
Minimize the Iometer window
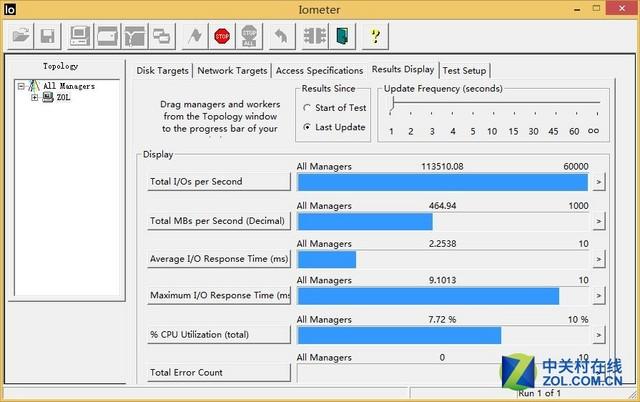577,9
